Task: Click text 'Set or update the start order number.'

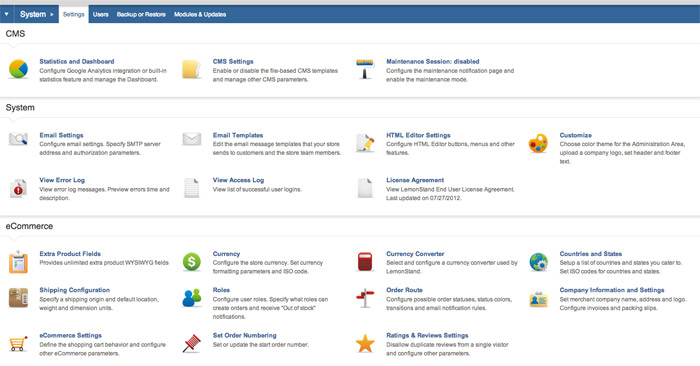Action: 261,345
